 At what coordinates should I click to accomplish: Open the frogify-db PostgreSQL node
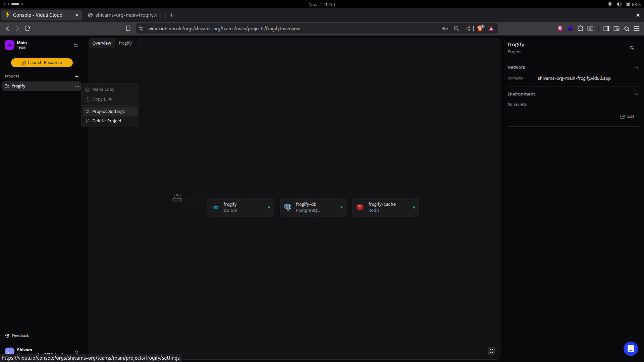(x=313, y=207)
